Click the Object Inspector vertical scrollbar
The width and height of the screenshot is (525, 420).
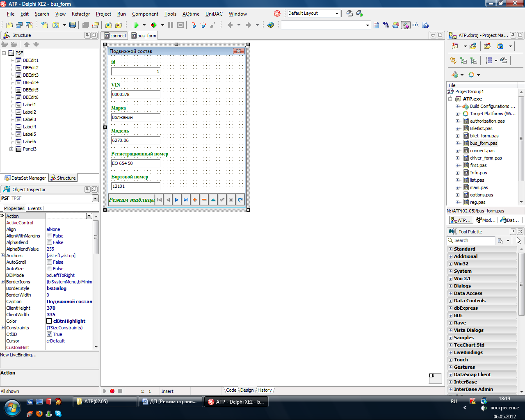click(x=96, y=281)
